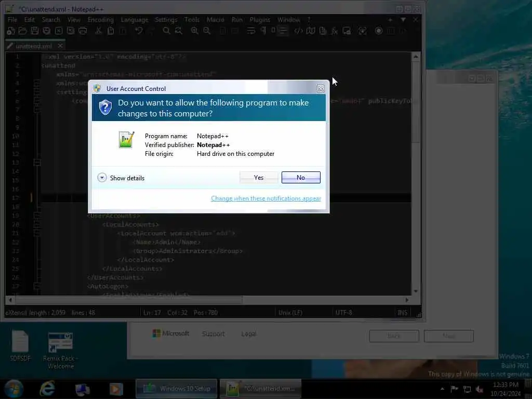Click the editor vertical scrollbar up arrow
The height and width of the screenshot is (399, 532).
(x=416, y=57)
